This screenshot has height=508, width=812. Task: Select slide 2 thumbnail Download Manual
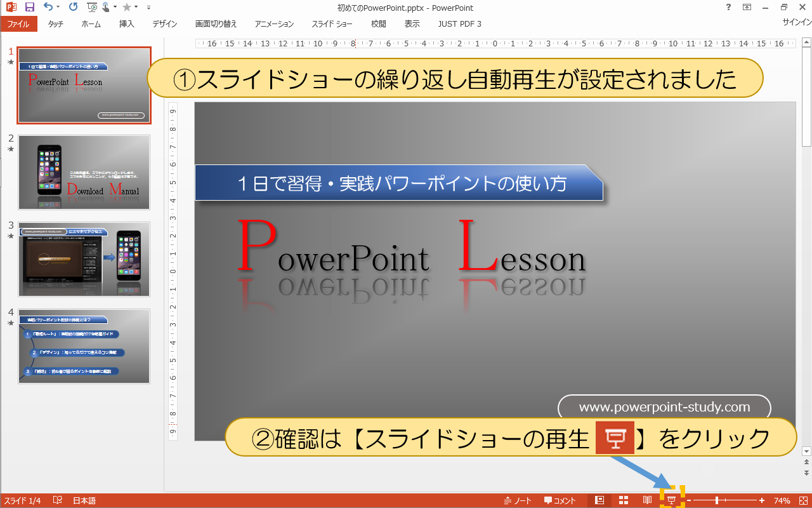point(84,172)
